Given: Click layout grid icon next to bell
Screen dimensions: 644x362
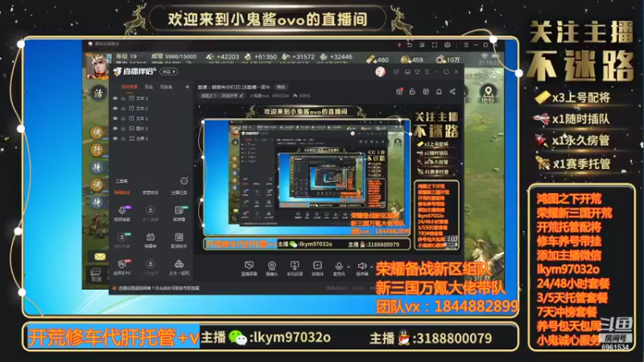Looking at the screenshot, I should click(x=426, y=92).
